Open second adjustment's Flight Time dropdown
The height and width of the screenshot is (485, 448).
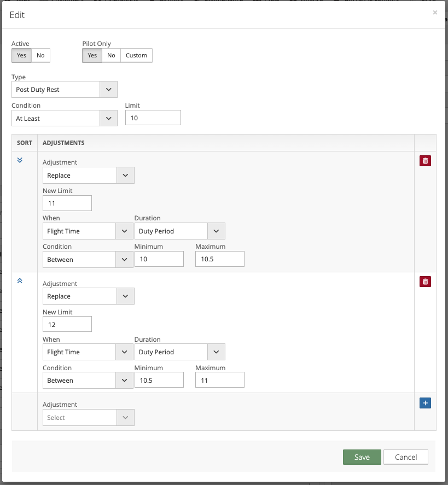click(88, 352)
